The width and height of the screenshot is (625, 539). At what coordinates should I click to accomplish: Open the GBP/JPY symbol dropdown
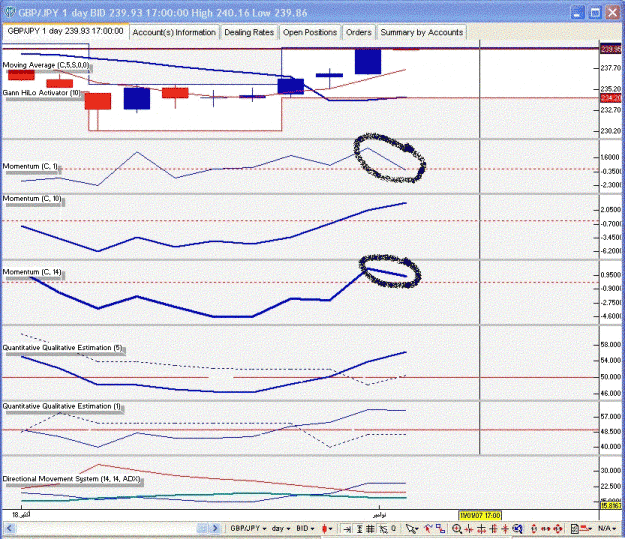(x=248, y=529)
